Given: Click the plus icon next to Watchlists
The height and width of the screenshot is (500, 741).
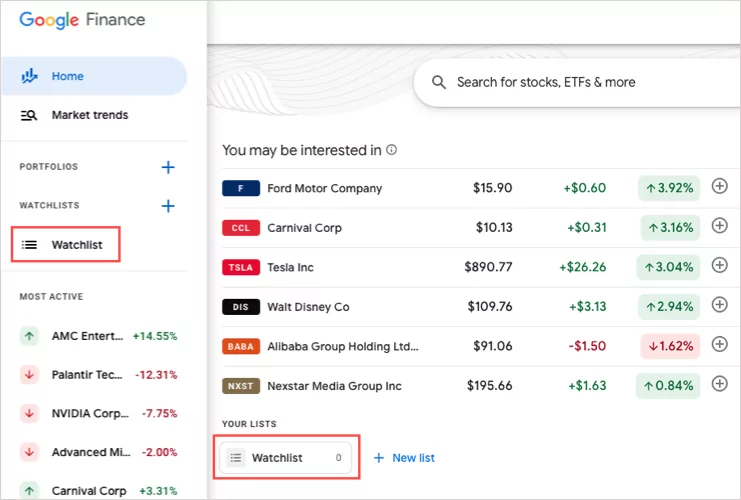Looking at the screenshot, I should (168, 206).
